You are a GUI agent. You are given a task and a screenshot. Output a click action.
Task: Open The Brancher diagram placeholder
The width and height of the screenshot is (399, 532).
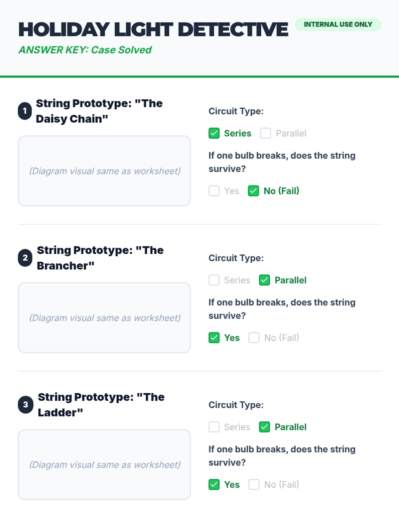click(x=104, y=318)
